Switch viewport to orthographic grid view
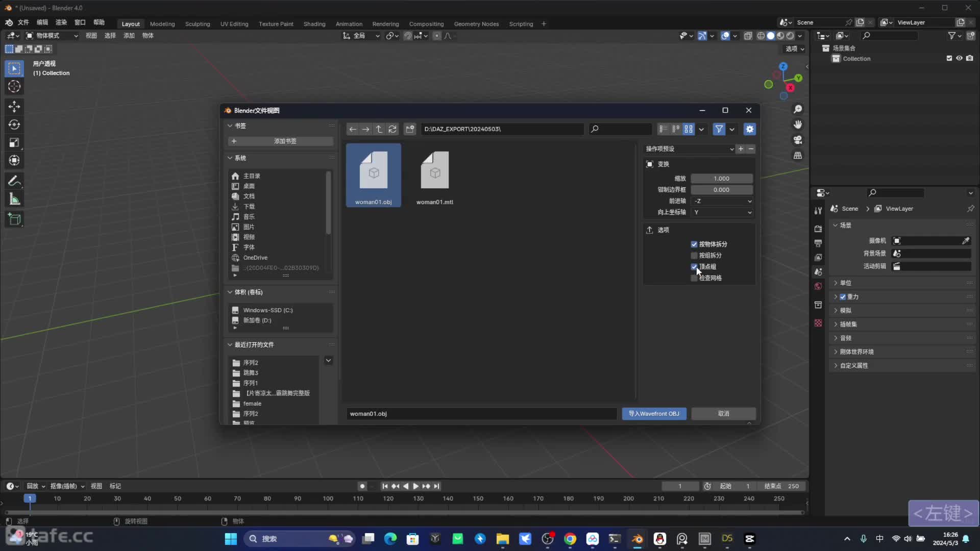The width and height of the screenshot is (980, 551). pos(798,155)
